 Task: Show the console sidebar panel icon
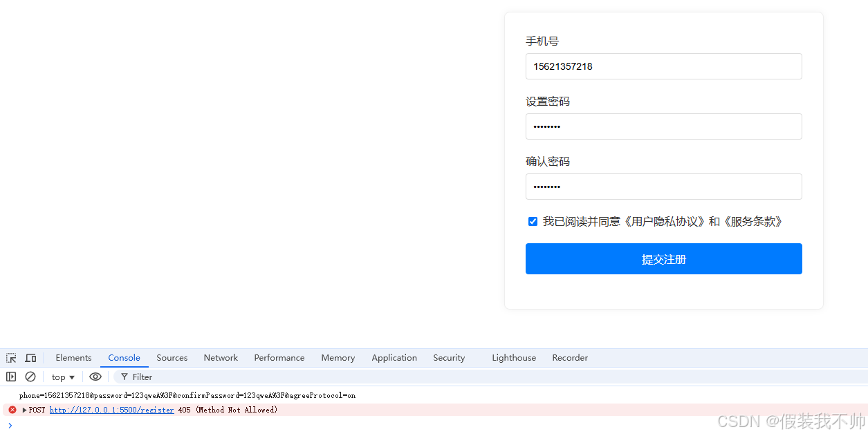tap(11, 377)
